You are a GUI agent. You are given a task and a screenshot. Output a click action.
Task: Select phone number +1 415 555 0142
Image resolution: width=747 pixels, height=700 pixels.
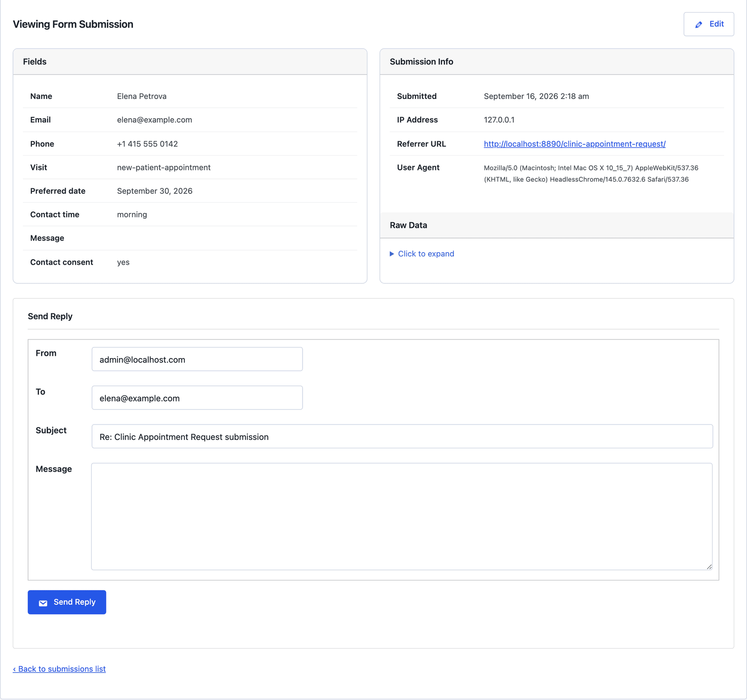click(x=147, y=144)
